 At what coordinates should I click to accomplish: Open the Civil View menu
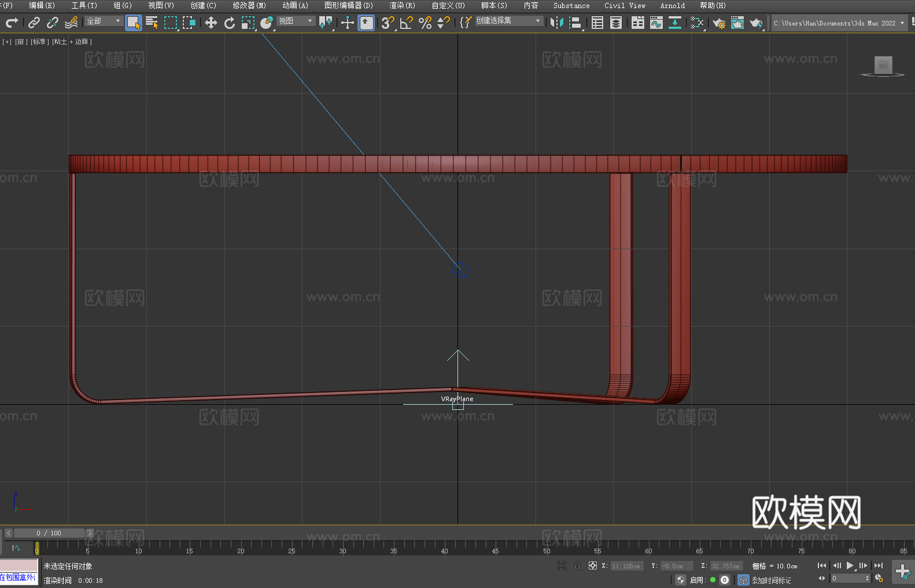tap(625, 5)
